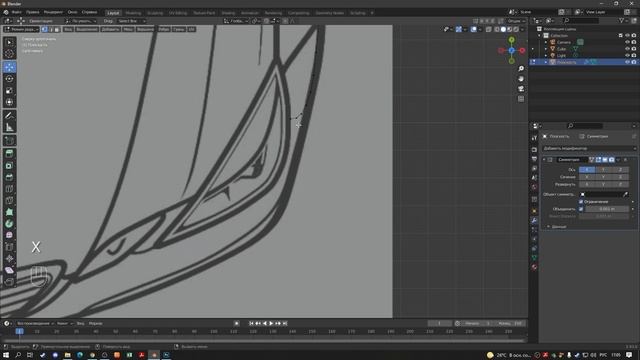
Task: Toggle the Clipping checkbox in modifier
Action: point(581,202)
